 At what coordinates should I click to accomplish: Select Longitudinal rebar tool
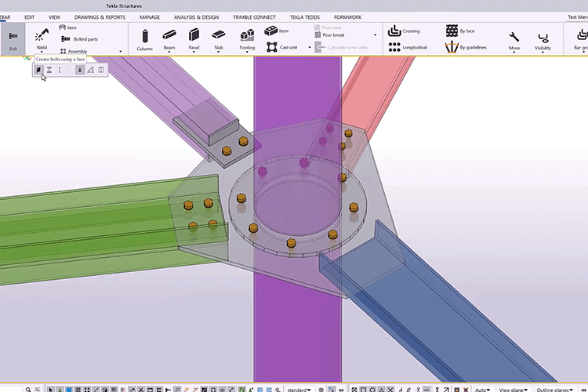[407, 47]
